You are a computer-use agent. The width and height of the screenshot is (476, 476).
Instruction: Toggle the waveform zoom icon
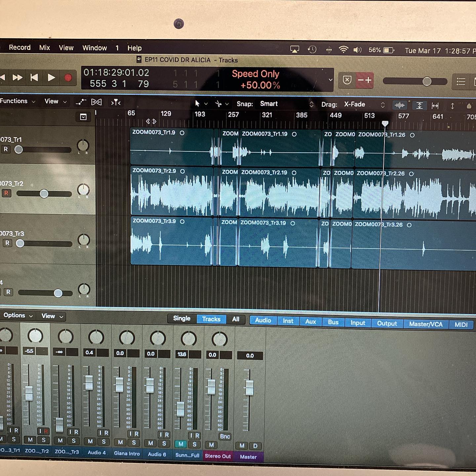click(400, 105)
